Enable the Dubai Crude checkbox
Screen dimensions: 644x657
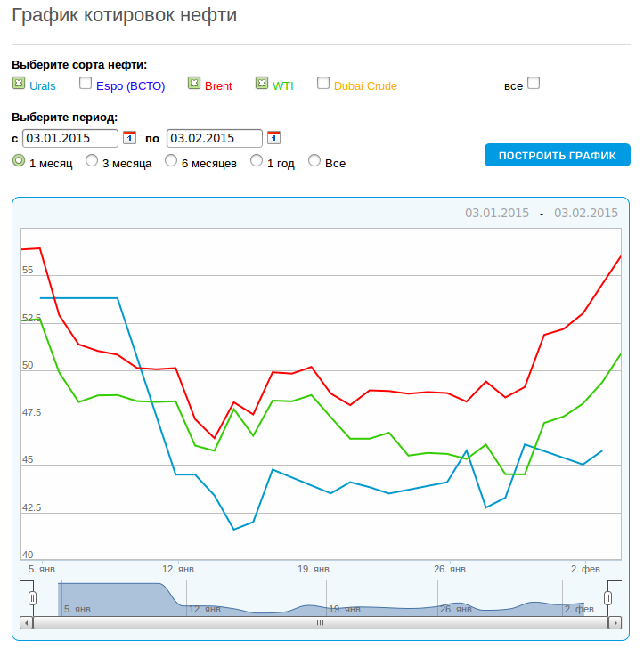point(323,83)
